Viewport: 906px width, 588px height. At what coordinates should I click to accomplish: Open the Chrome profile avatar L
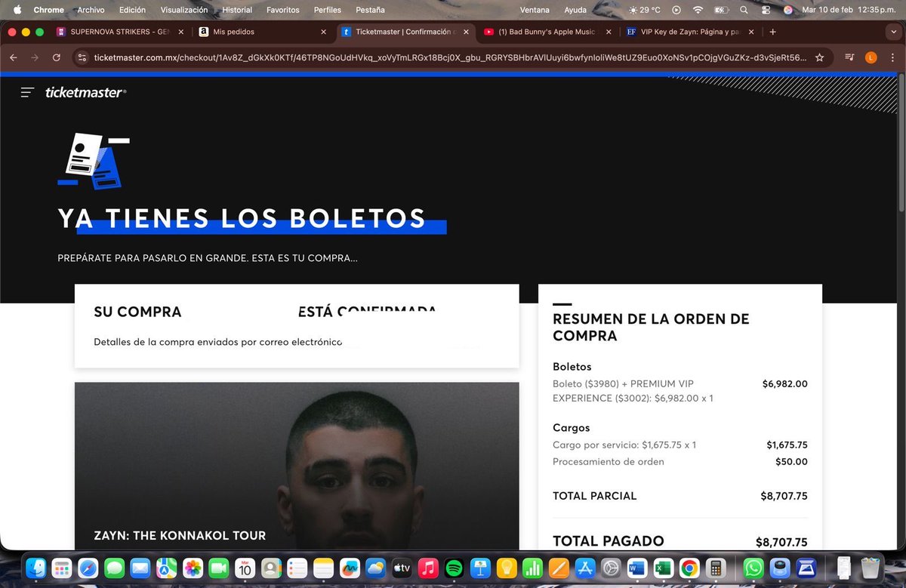tap(871, 57)
